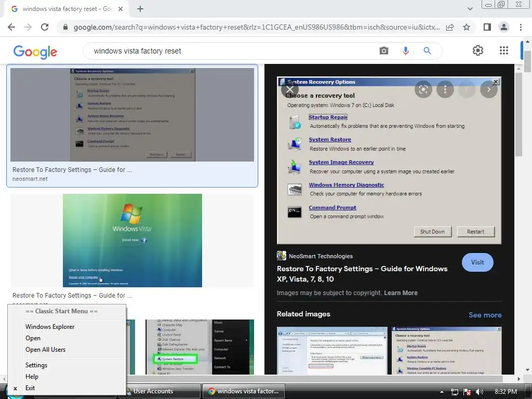The width and height of the screenshot is (532, 399).
Task: Search by image with the camera icon
Action: 384,51
